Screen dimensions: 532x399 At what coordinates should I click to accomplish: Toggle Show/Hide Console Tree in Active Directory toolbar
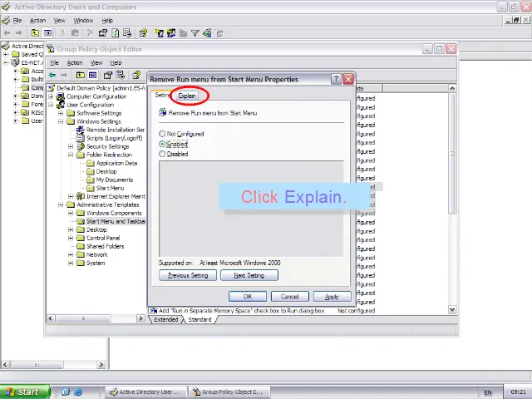[x=47, y=33]
